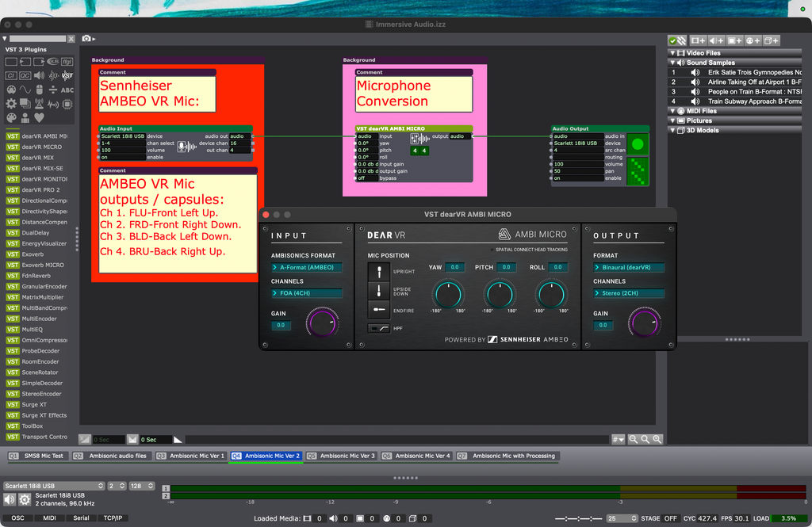Select the division math category icon
The height and width of the screenshot is (527, 812).
click(x=53, y=90)
